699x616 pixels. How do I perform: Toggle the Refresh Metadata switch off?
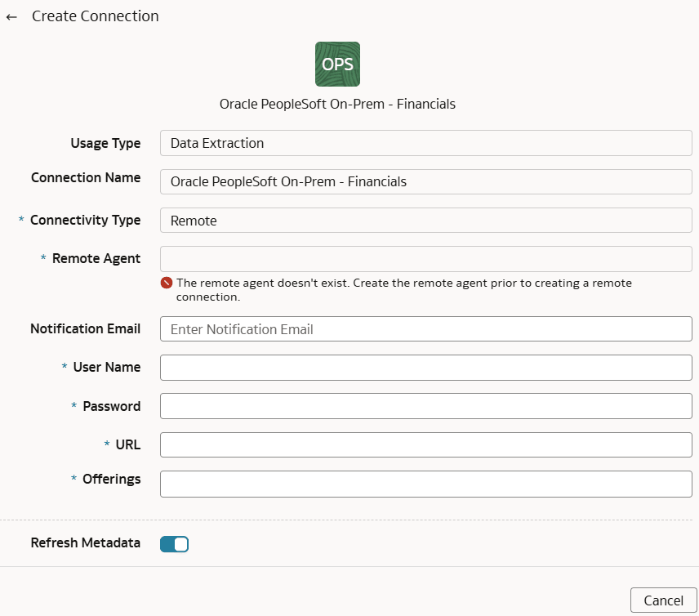pos(174,543)
